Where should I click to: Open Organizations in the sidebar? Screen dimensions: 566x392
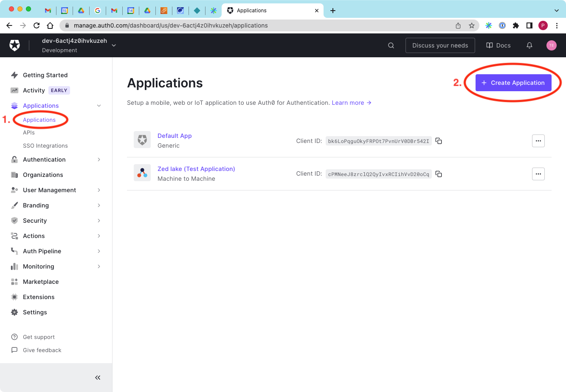coord(43,175)
